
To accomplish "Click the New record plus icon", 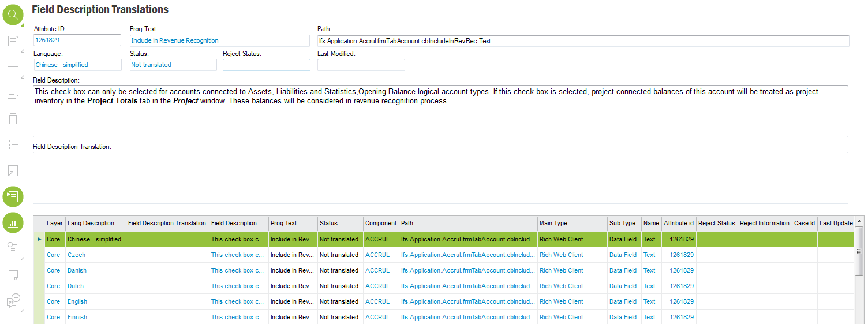I will pos(13,67).
